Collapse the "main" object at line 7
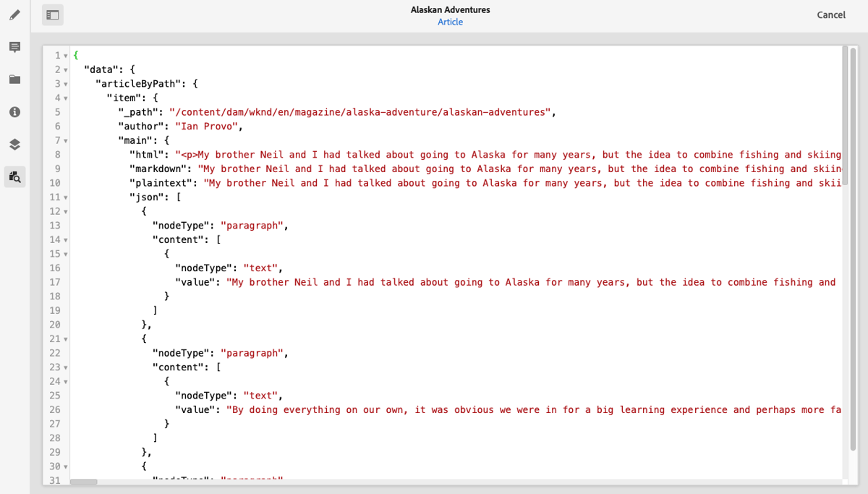The width and height of the screenshot is (868, 494). pyautogui.click(x=66, y=140)
